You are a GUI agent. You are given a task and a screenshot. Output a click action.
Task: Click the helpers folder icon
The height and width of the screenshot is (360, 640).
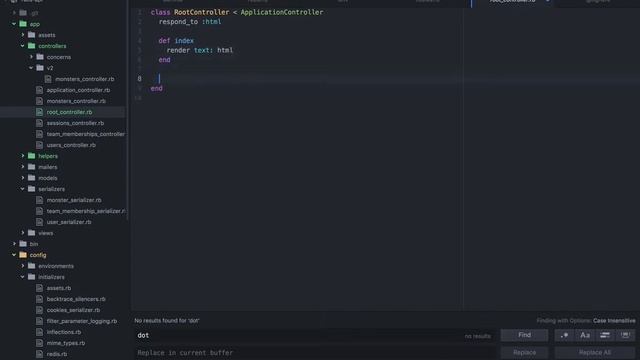point(31,156)
